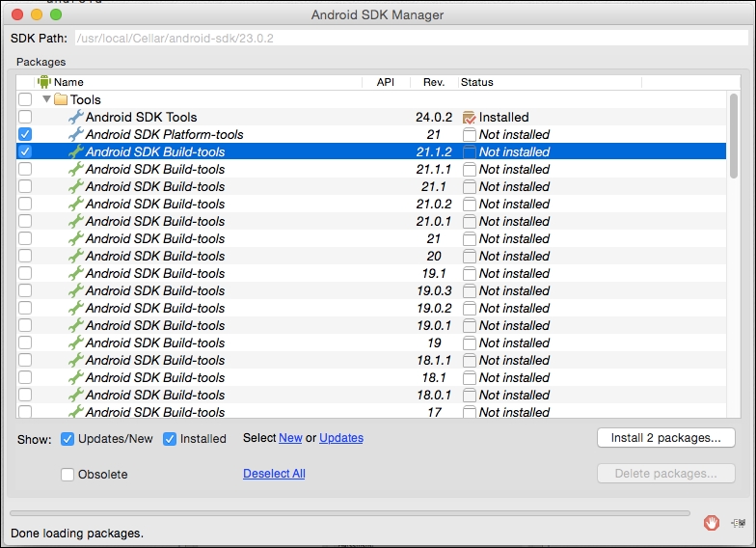Click Not installed status icon for Build-tools 20
The height and width of the screenshot is (548, 756).
tap(469, 257)
